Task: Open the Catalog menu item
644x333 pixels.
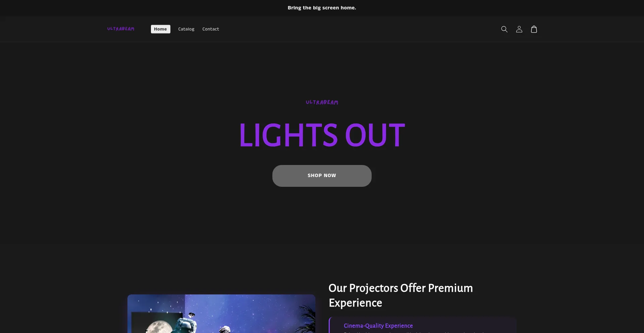Action: coord(186,29)
